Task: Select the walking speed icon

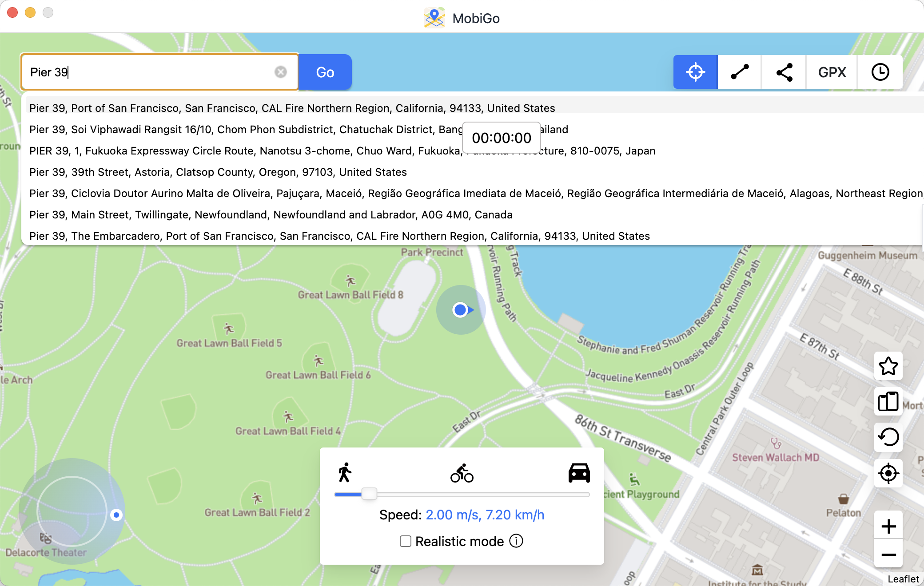Action: [345, 472]
